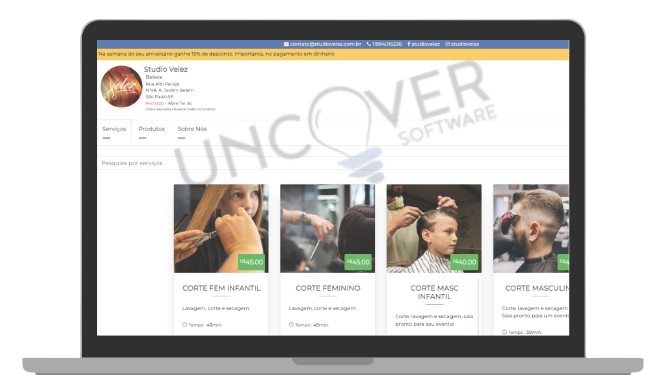
Task: Click clock icon on Corte Feminino card
Action: 291,324
